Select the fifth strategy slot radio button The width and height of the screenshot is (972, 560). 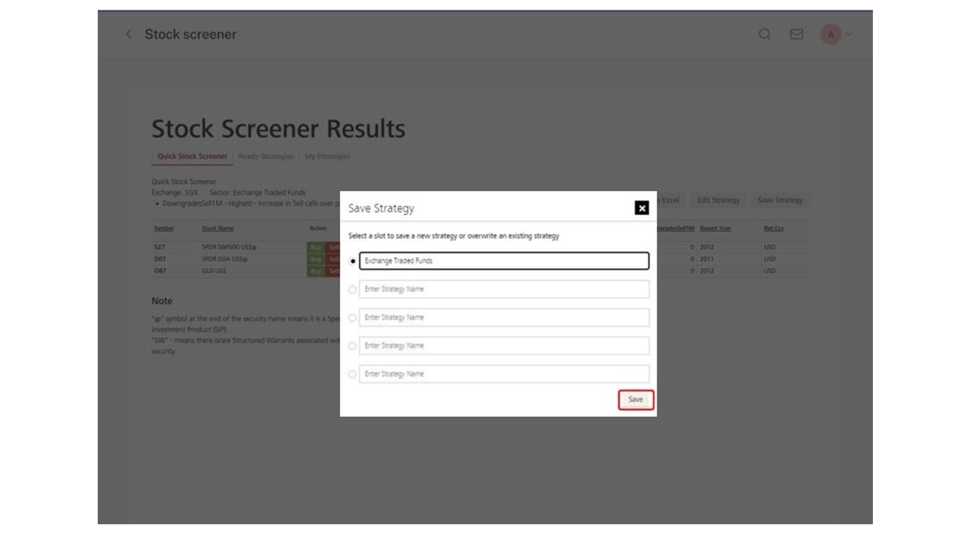[x=352, y=374]
